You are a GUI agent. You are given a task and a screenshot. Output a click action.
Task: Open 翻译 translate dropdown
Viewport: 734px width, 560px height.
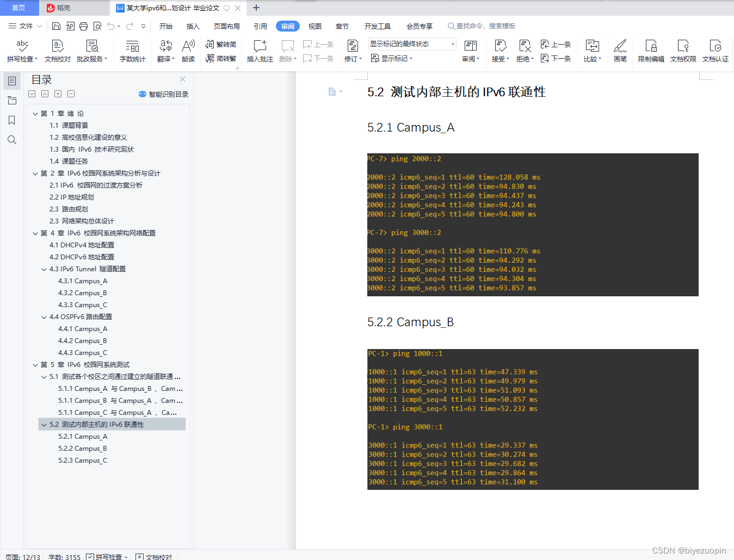[166, 51]
